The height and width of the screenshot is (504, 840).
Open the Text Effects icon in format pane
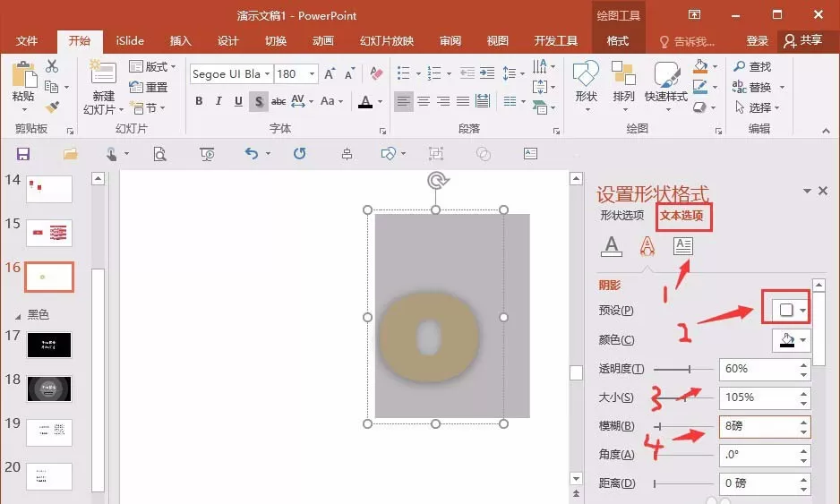coord(647,246)
